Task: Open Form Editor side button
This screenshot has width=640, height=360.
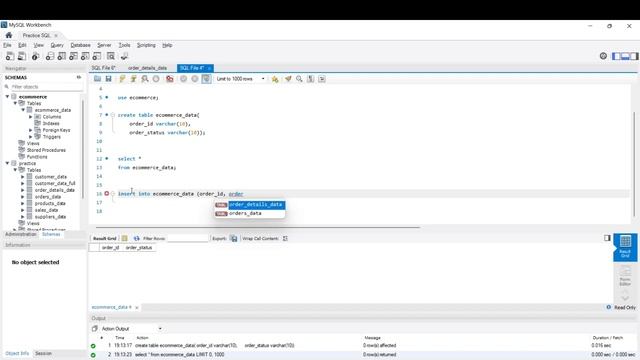Action: click(625, 276)
